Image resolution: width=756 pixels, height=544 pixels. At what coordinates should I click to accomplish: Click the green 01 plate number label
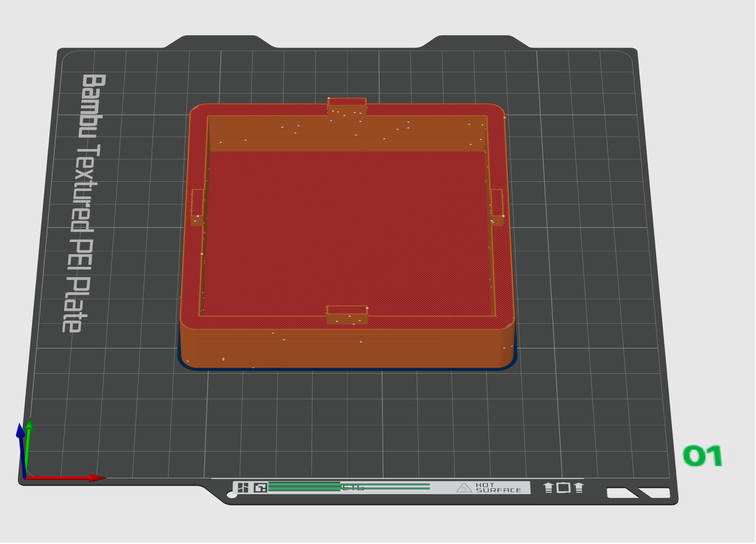click(703, 456)
